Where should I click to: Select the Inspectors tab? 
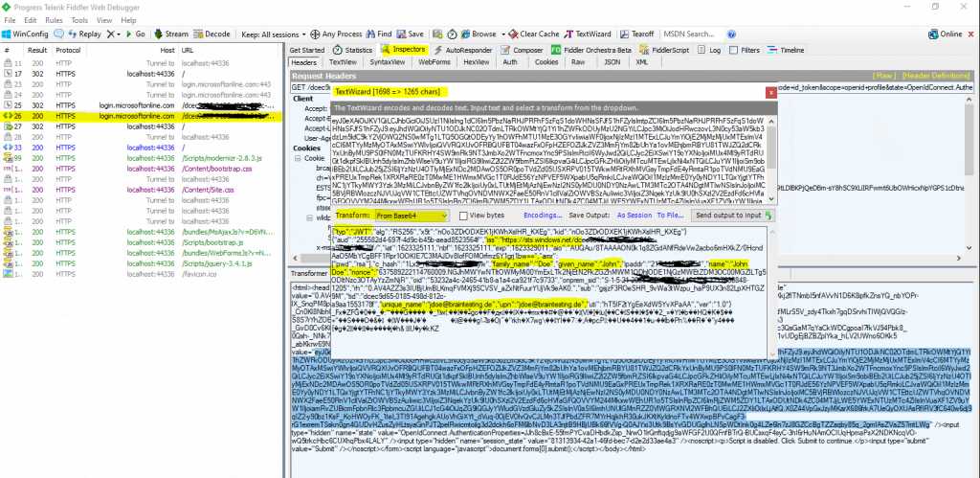(x=404, y=50)
